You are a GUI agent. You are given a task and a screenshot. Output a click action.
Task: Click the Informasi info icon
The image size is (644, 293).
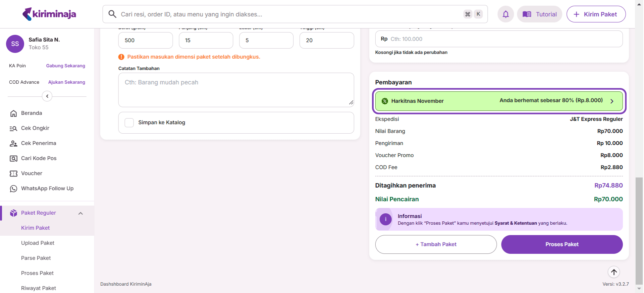pos(385,219)
